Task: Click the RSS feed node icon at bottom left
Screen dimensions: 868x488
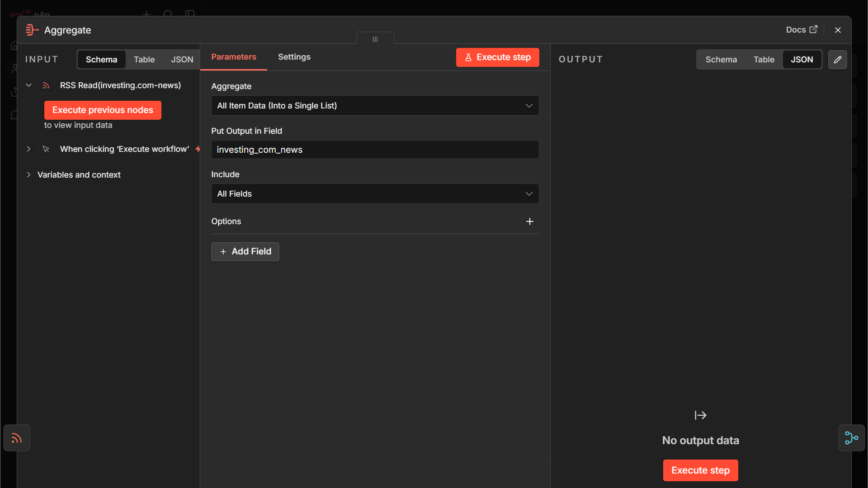Action: (17, 438)
